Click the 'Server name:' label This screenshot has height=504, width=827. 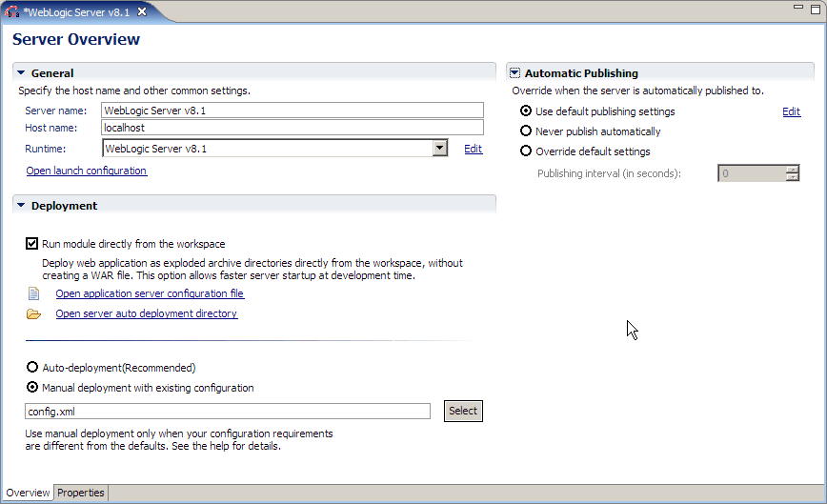pos(56,111)
